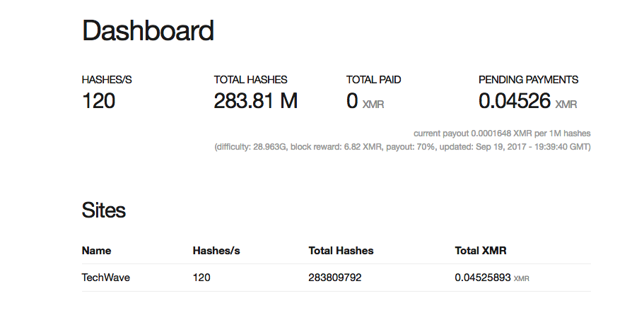Image resolution: width=644 pixels, height=315 pixels.
Task: Click the 120 cell in the TechWave row
Action: 201,278
